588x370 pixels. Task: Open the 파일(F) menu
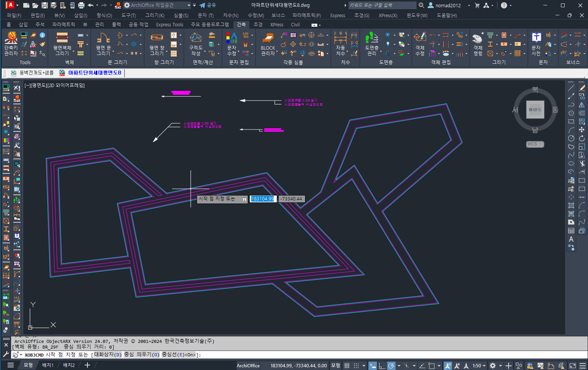[14, 15]
